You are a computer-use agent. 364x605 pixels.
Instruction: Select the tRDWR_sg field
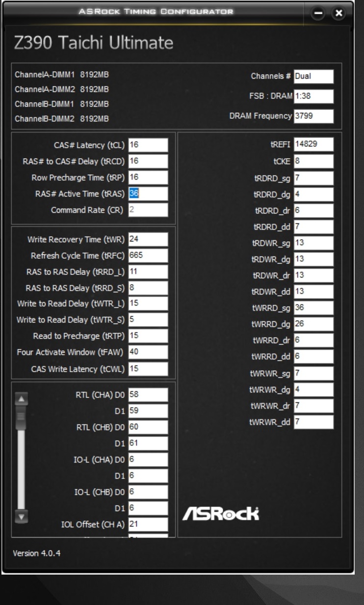pos(314,243)
